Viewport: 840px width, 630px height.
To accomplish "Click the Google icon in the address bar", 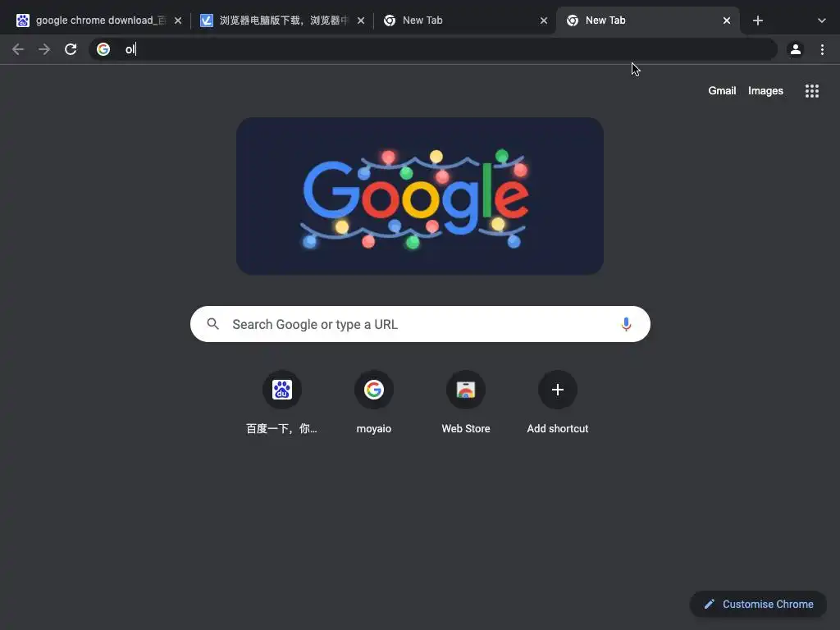I will [x=103, y=49].
